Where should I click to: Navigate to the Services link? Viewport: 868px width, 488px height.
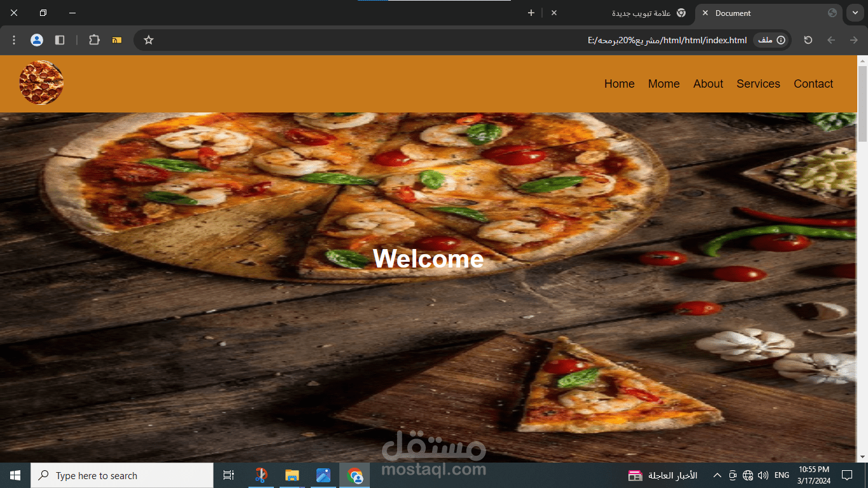pos(758,84)
